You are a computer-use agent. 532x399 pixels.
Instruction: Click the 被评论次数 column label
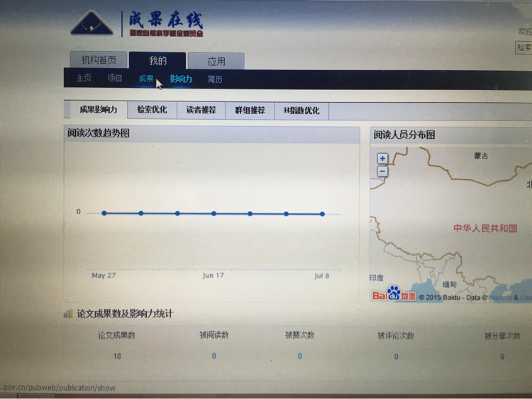coord(396,336)
